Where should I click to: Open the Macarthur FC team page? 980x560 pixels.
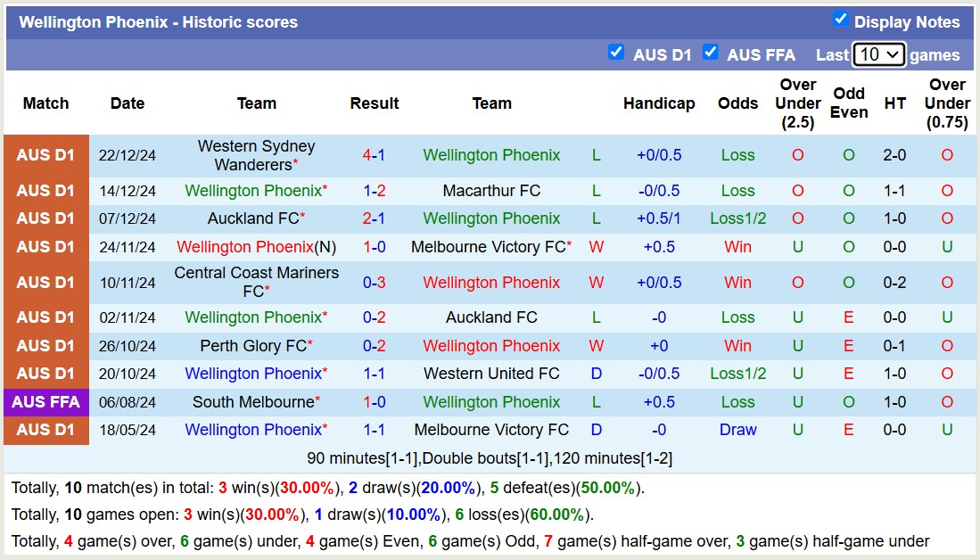click(x=491, y=190)
